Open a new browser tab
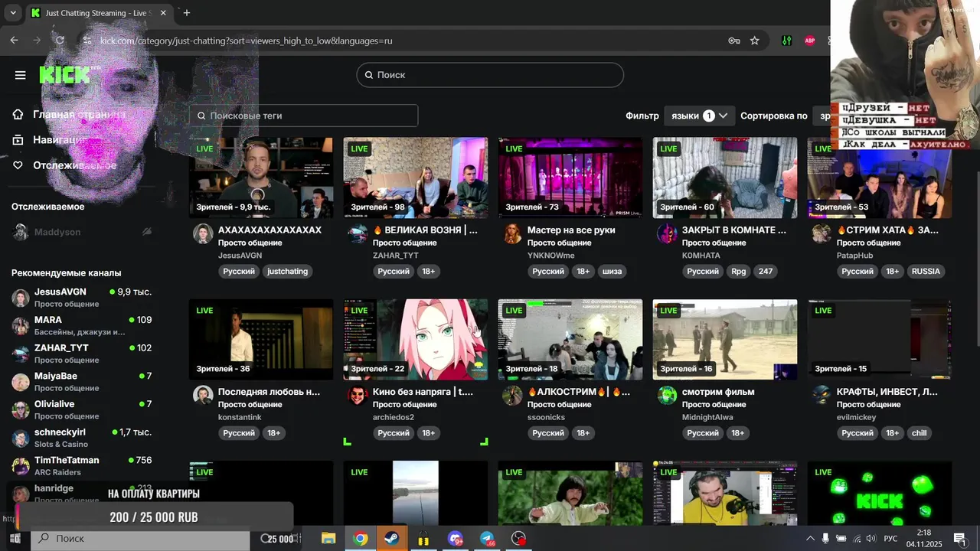The height and width of the screenshot is (551, 980). (x=187, y=13)
